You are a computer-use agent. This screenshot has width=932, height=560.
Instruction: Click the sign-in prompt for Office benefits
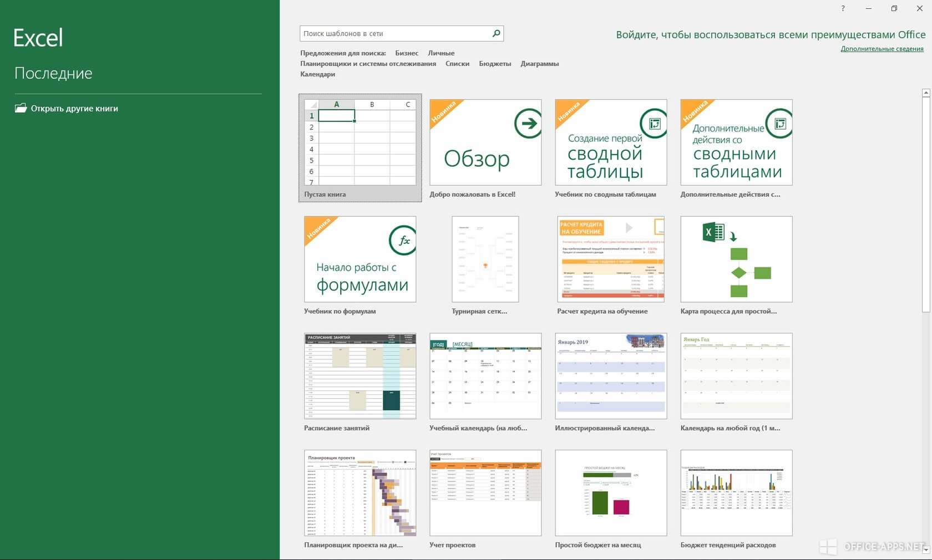[771, 34]
